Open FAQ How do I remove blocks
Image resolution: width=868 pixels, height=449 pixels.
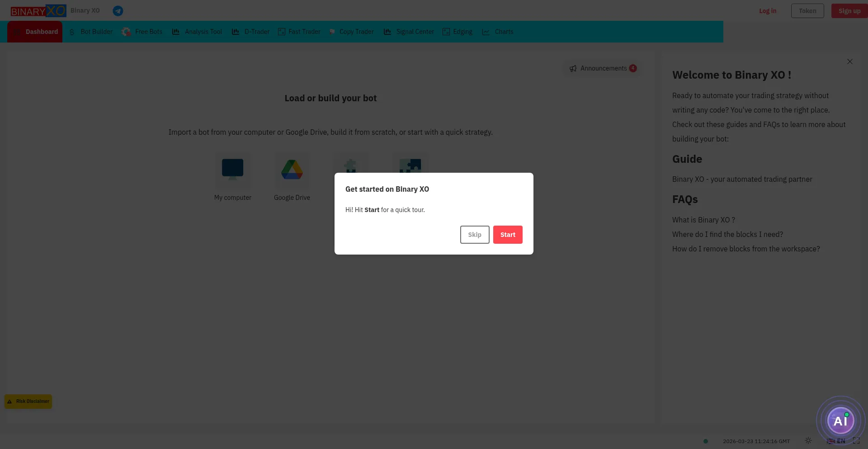746,249
